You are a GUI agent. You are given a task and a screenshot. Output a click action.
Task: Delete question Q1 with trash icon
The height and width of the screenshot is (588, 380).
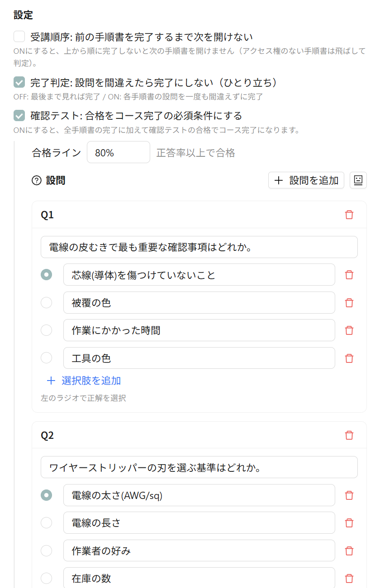[349, 215]
